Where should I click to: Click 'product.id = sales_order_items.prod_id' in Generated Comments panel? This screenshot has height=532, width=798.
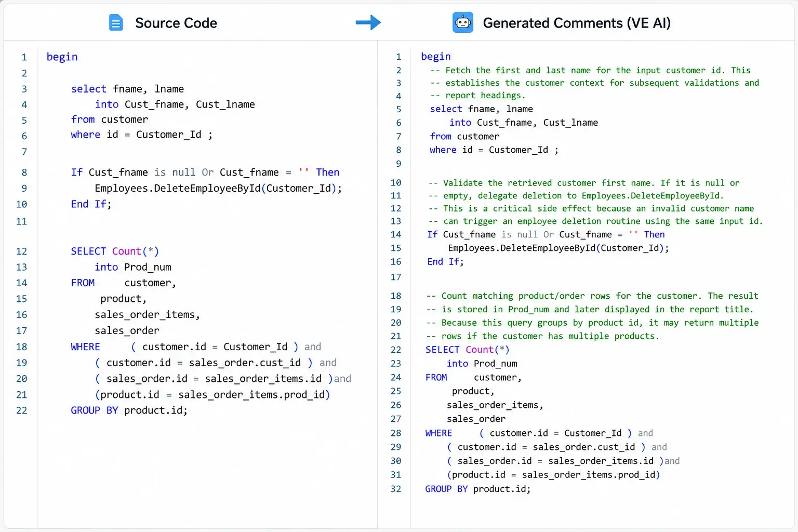(x=554, y=475)
